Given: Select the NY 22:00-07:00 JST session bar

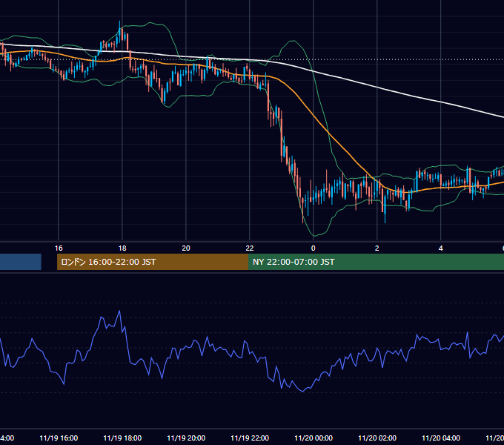Looking at the screenshot, I should (376, 262).
